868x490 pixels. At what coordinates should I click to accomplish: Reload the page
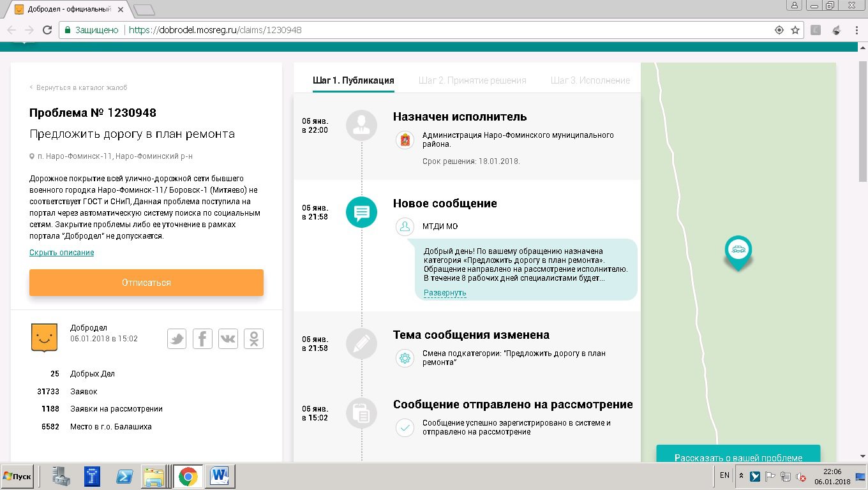click(47, 30)
